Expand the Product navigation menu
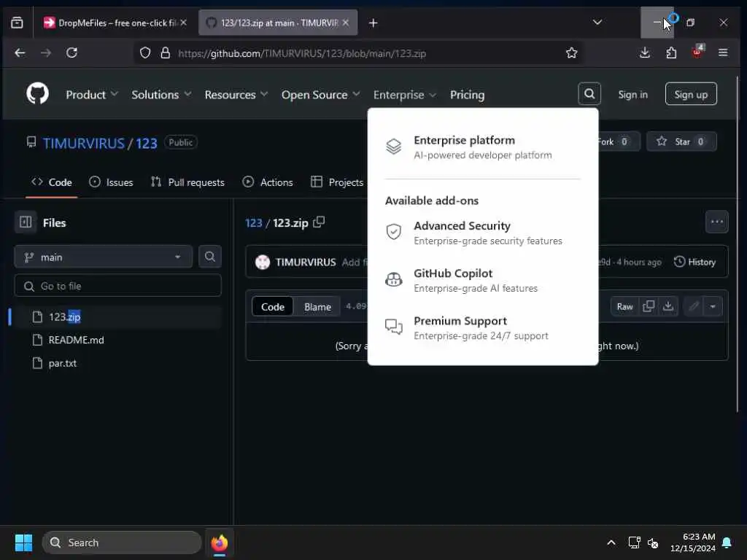This screenshot has height=560, width=747. tap(91, 95)
